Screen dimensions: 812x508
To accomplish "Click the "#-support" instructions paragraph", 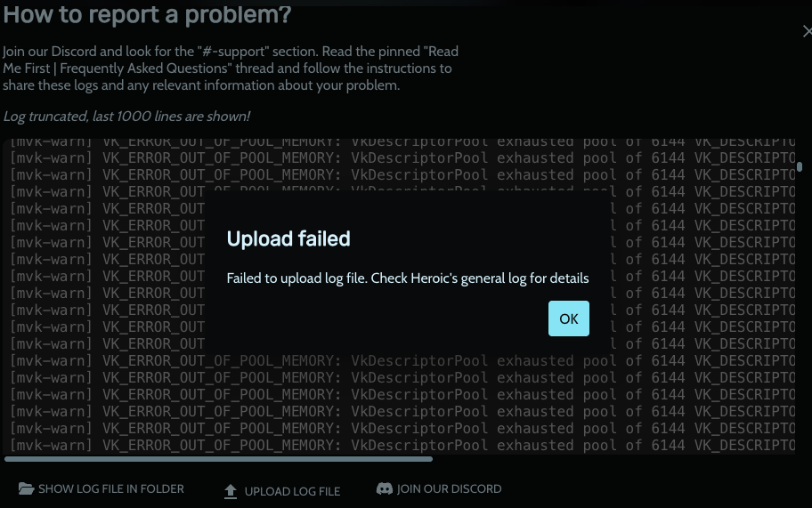I will [x=231, y=69].
